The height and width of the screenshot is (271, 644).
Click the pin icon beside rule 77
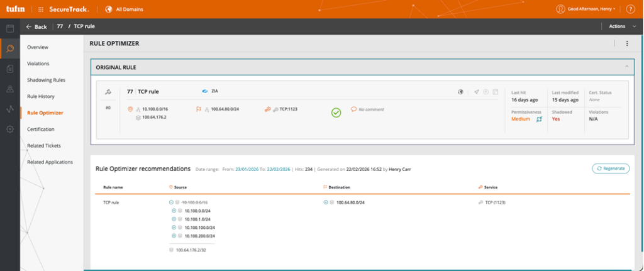(108, 92)
